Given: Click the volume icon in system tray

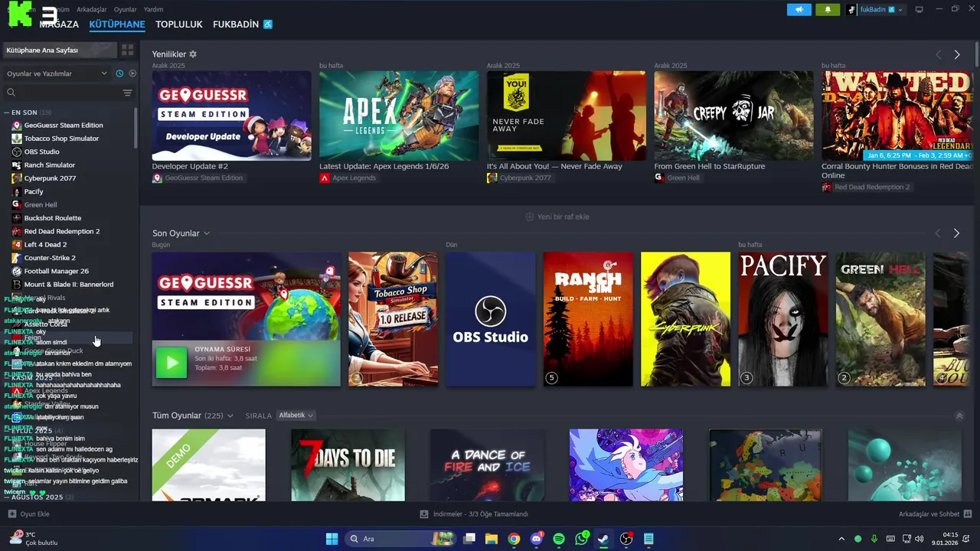Looking at the screenshot, I should (x=919, y=539).
